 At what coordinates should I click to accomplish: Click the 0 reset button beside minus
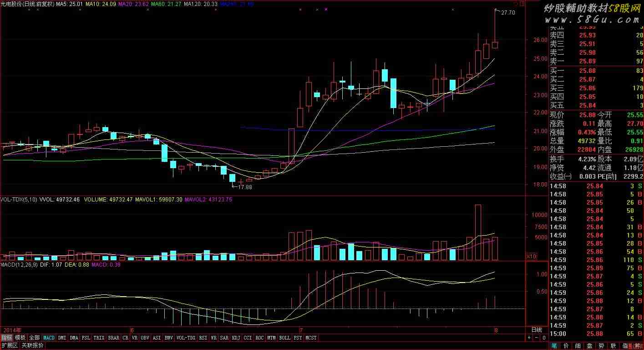(543, 338)
